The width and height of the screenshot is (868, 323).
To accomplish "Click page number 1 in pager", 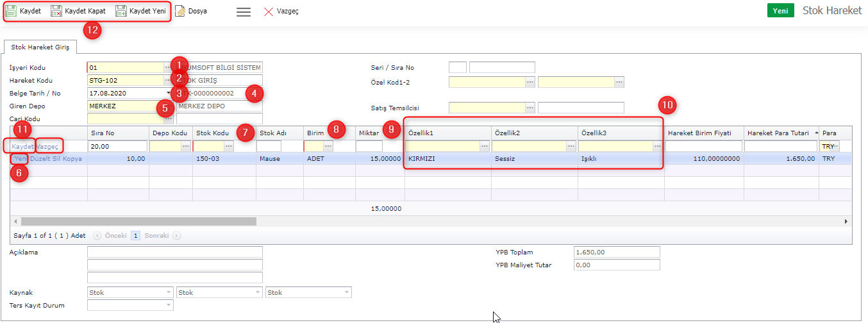I will 135,235.
